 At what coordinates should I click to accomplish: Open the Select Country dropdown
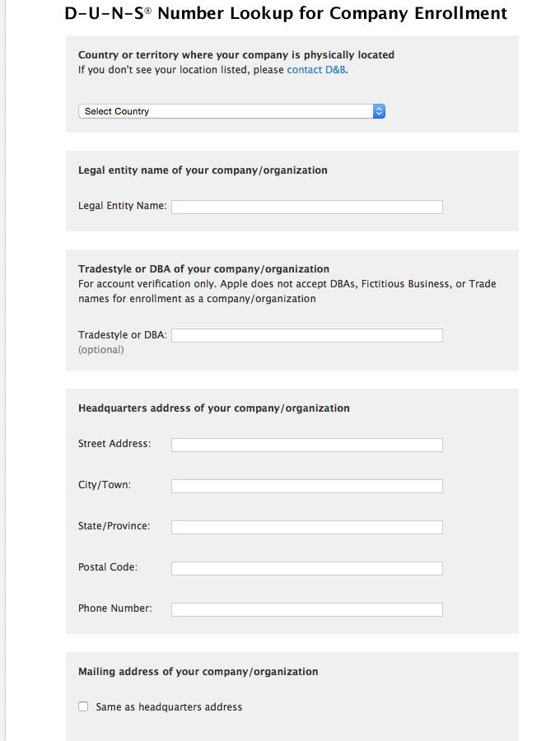226,111
